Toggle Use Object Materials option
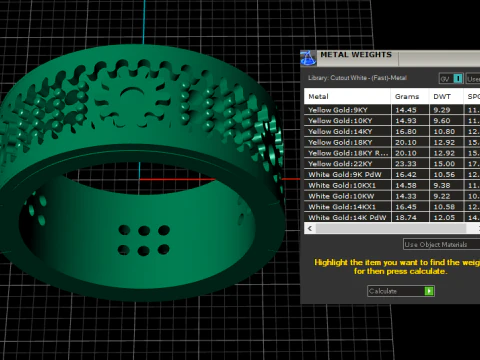Viewport: 480px width, 360px height. pos(441,244)
